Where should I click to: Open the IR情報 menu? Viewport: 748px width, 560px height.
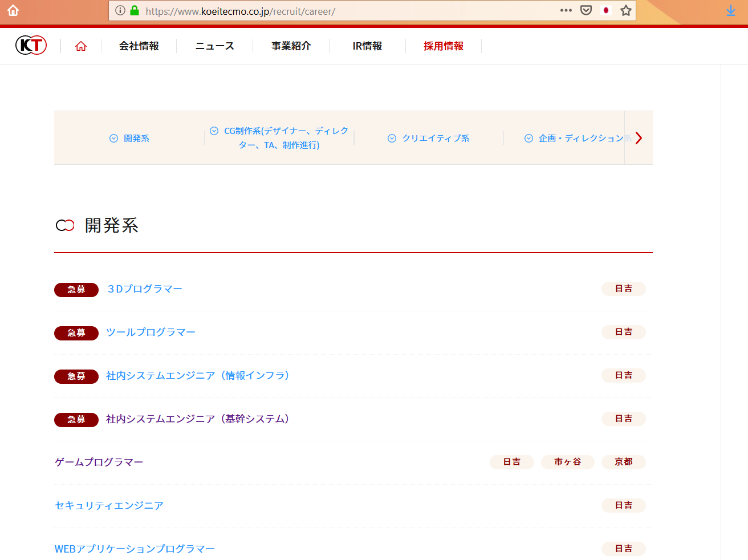368,46
